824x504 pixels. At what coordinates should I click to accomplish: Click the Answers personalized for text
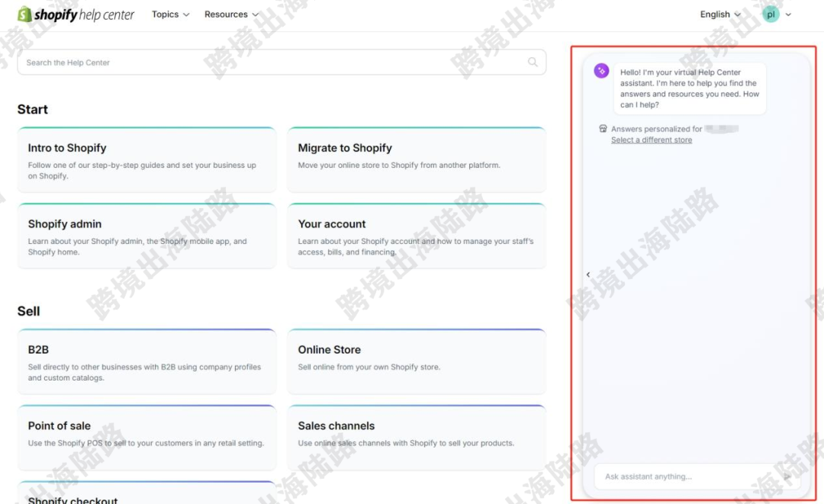[656, 129]
